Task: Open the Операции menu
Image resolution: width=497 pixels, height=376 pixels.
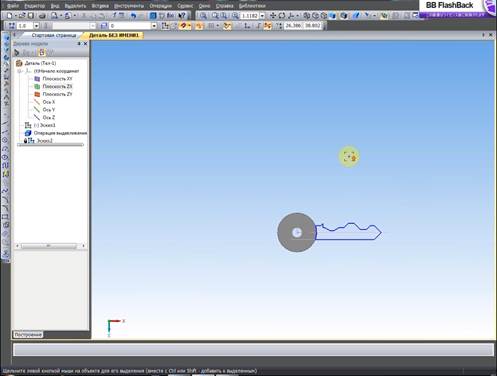Action: (x=160, y=6)
